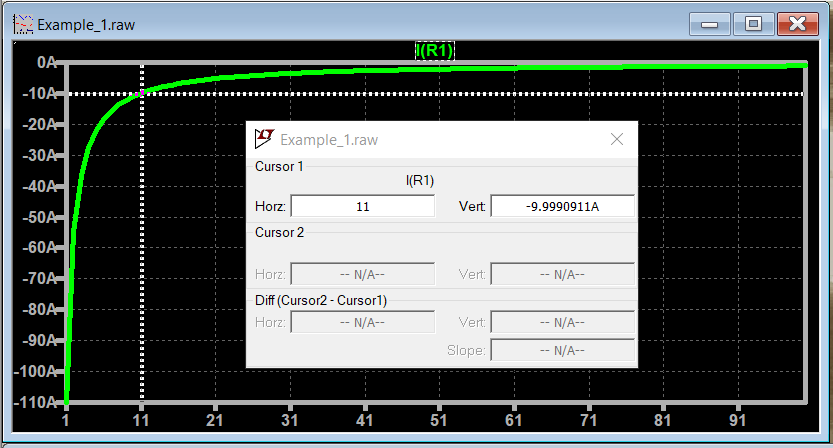
Task: Click the Cursor 1 Horz field showing 11
Action: (362, 206)
